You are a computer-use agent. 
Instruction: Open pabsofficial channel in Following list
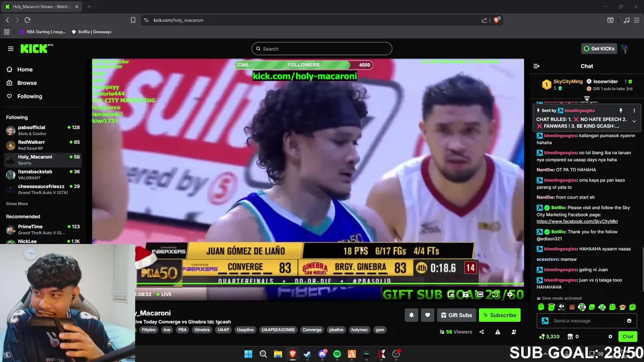click(x=43, y=130)
